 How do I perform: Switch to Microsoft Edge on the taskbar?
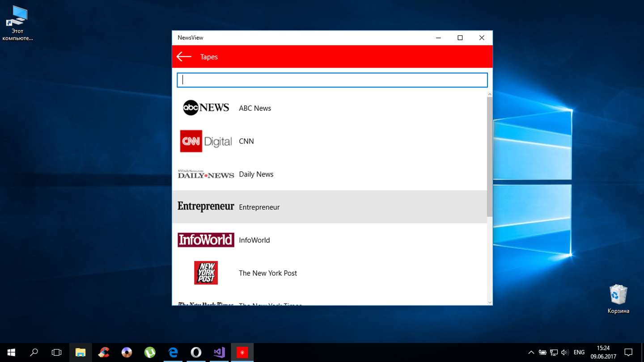tap(173, 353)
